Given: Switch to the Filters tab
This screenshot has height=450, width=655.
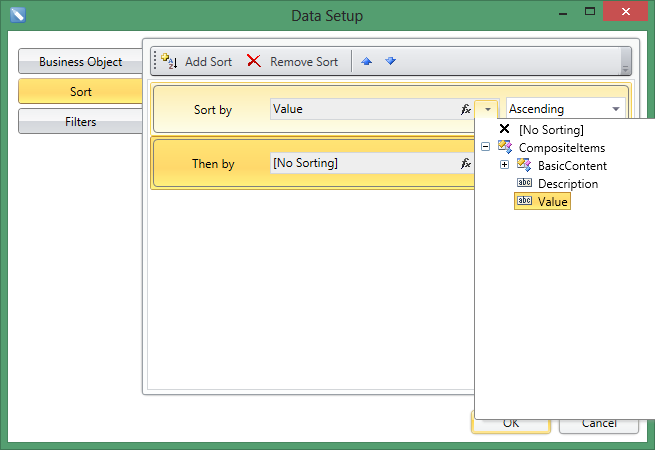Looking at the screenshot, I should 80,121.
